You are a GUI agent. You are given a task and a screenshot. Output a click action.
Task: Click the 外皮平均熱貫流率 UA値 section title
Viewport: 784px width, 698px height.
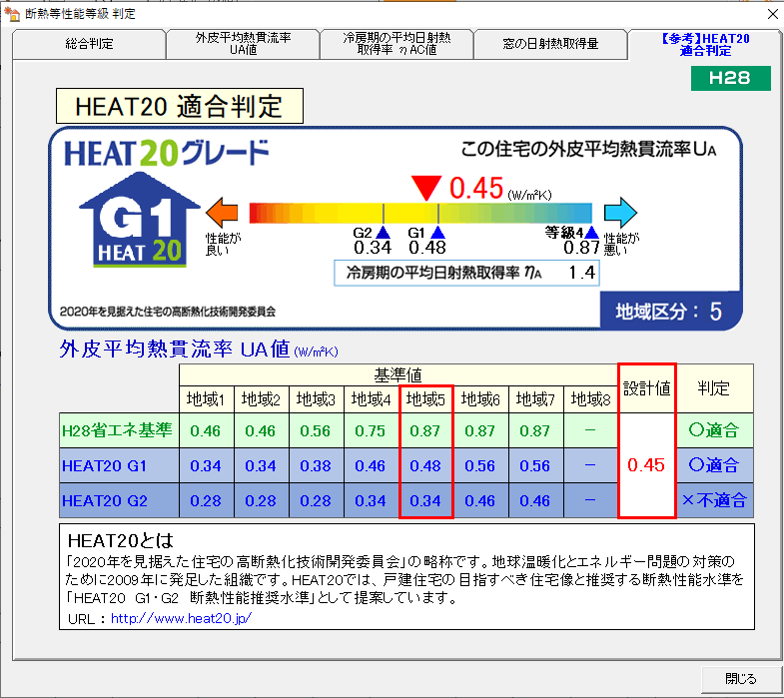pyautogui.click(x=199, y=349)
